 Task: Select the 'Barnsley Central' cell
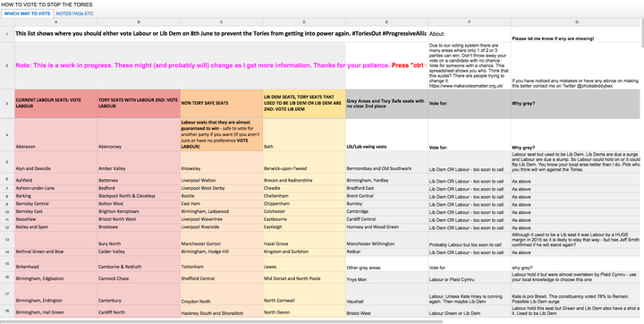pos(55,203)
